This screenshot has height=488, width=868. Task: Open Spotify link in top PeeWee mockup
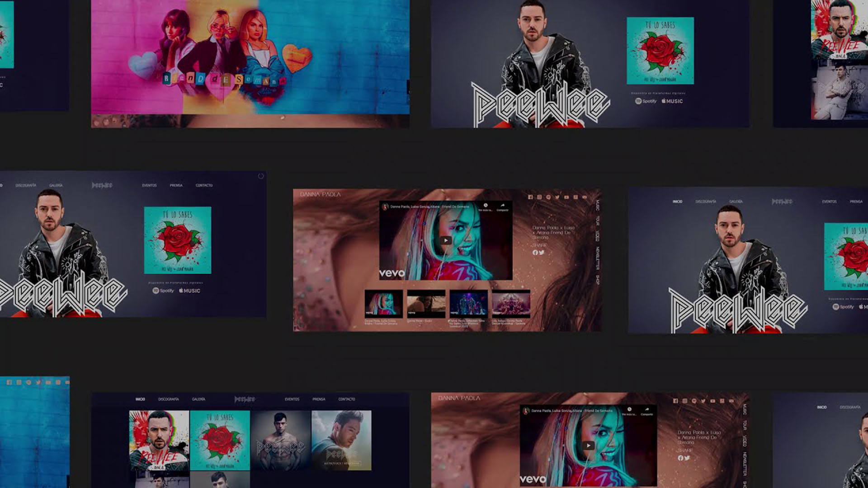pyautogui.click(x=646, y=101)
